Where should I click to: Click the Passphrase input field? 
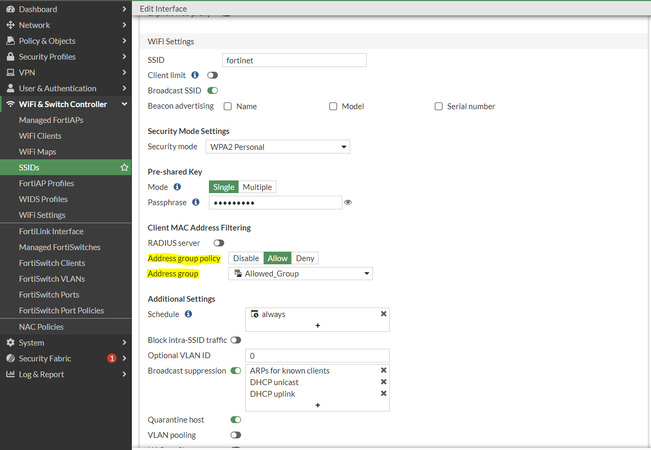[x=276, y=203]
